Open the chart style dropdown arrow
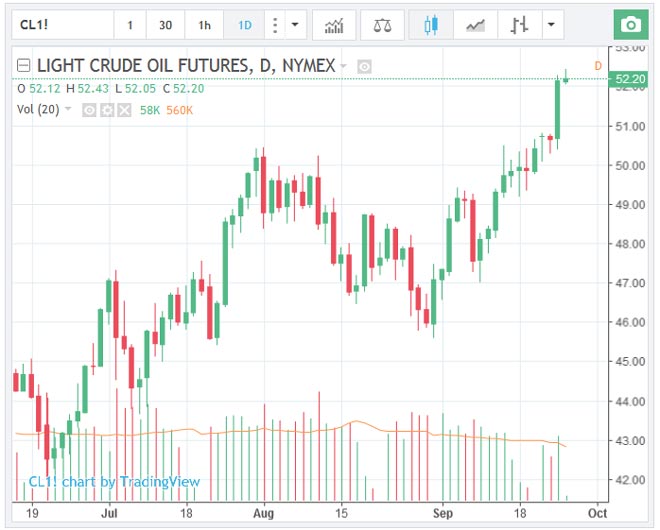 (x=551, y=24)
